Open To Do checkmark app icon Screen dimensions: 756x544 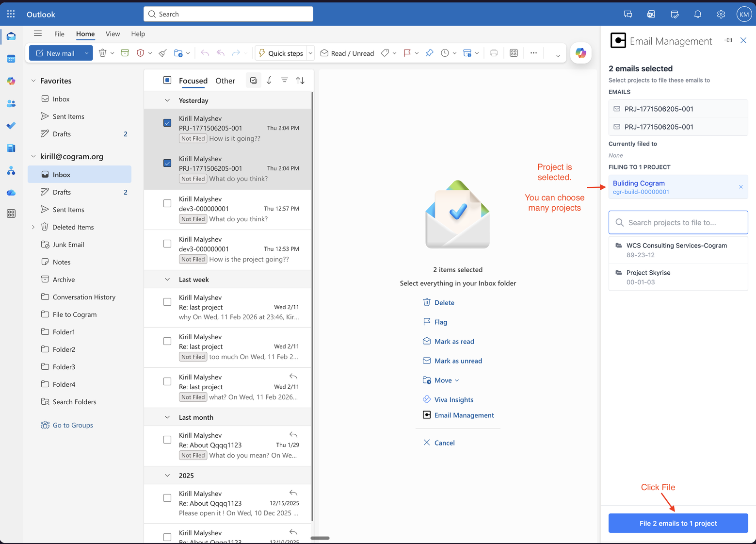pos(11,126)
